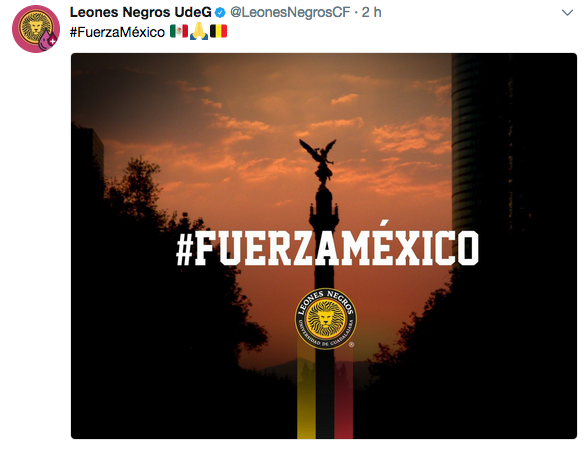Open the @LeonesNegrosCF handle link
The width and height of the screenshot is (586, 449).
[x=290, y=12]
